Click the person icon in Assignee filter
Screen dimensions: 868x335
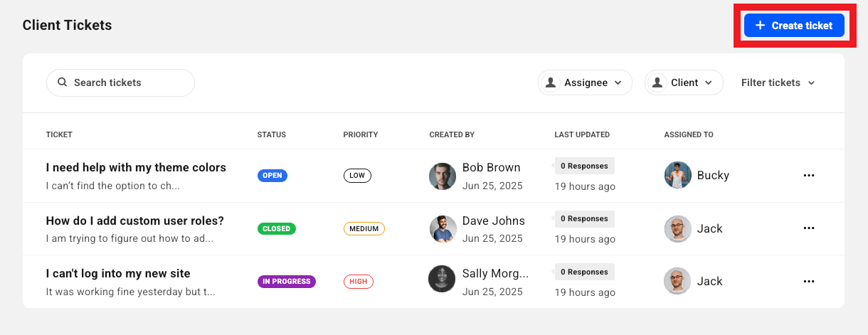551,83
